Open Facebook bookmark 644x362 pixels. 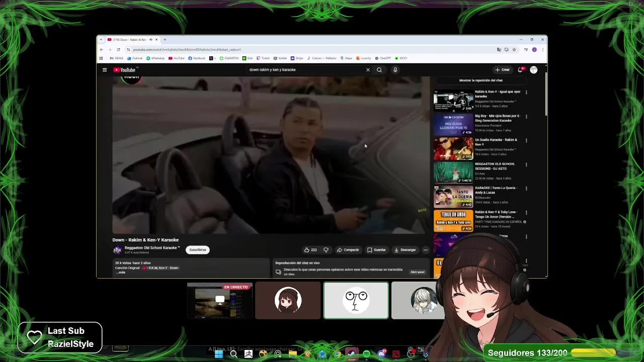(x=197, y=58)
